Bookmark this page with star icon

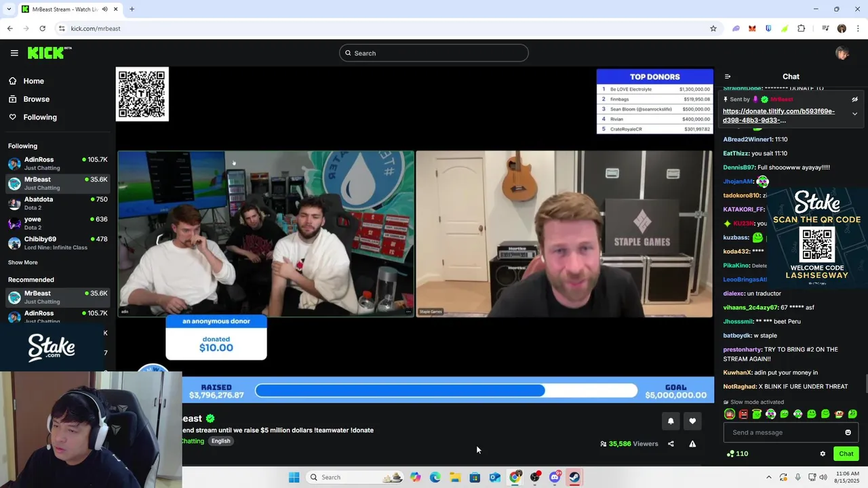pos(713,28)
